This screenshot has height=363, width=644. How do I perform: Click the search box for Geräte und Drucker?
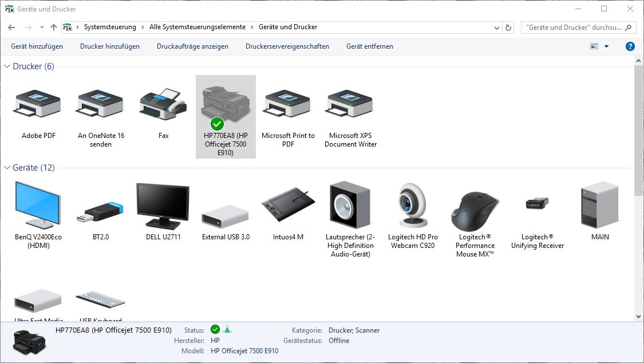[579, 27]
